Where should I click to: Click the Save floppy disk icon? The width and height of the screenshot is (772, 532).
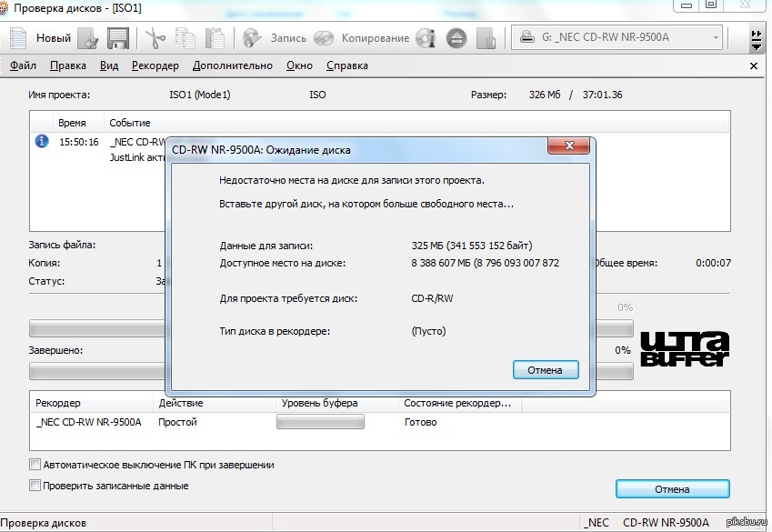(116, 38)
